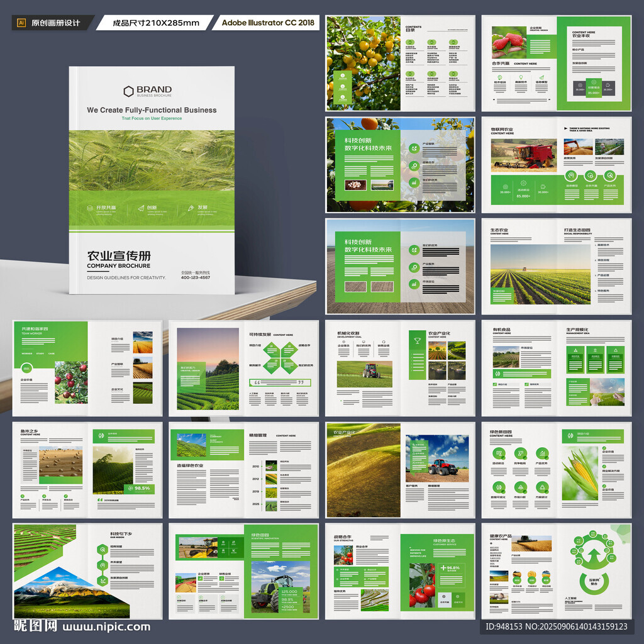Open the CONTENTS 目录 spread thumbnail
This screenshot has width=644, height=644.
(x=400, y=64)
